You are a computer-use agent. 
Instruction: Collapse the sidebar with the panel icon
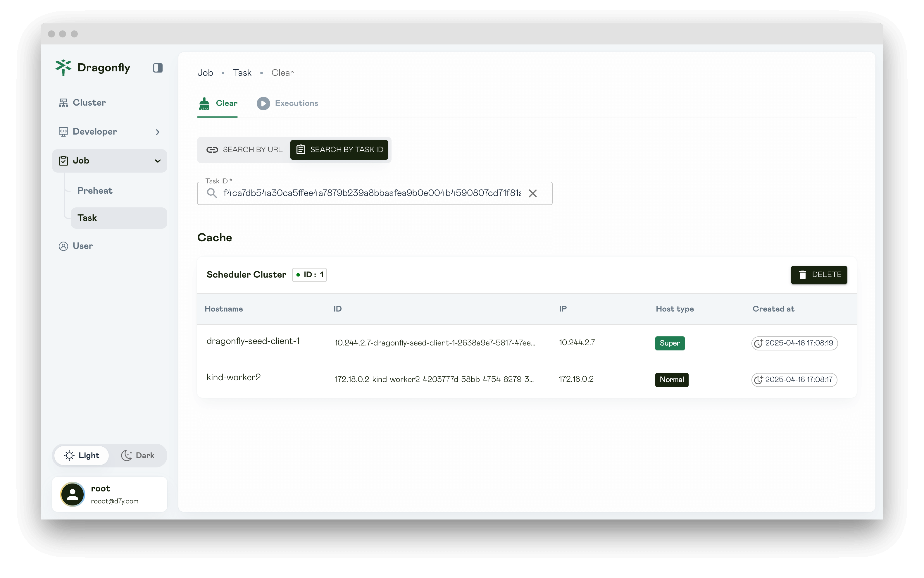click(x=158, y=68)
